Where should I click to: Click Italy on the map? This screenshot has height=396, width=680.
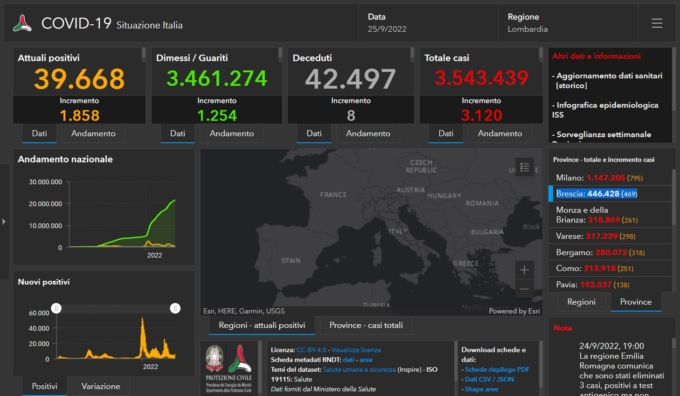397,231
